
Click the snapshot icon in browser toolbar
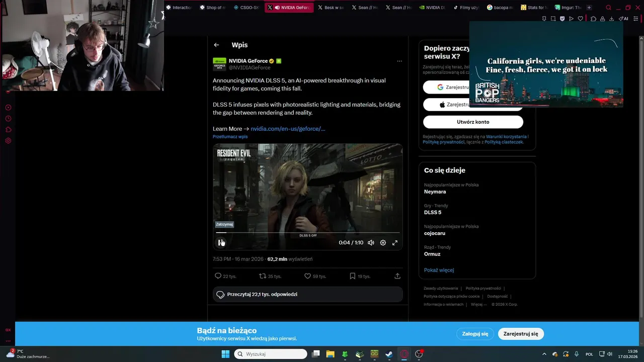[x=553, y=19]
